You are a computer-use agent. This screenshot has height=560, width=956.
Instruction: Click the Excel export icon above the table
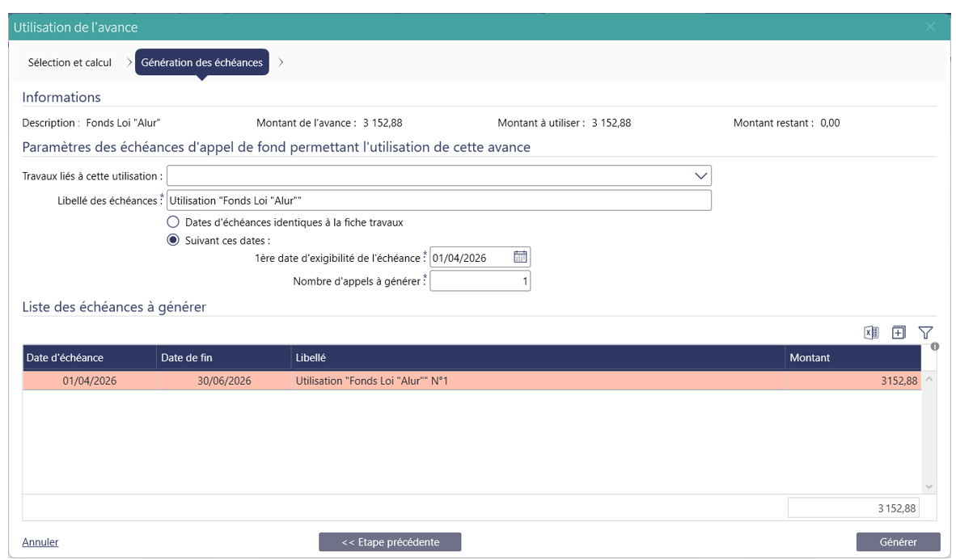871,332
